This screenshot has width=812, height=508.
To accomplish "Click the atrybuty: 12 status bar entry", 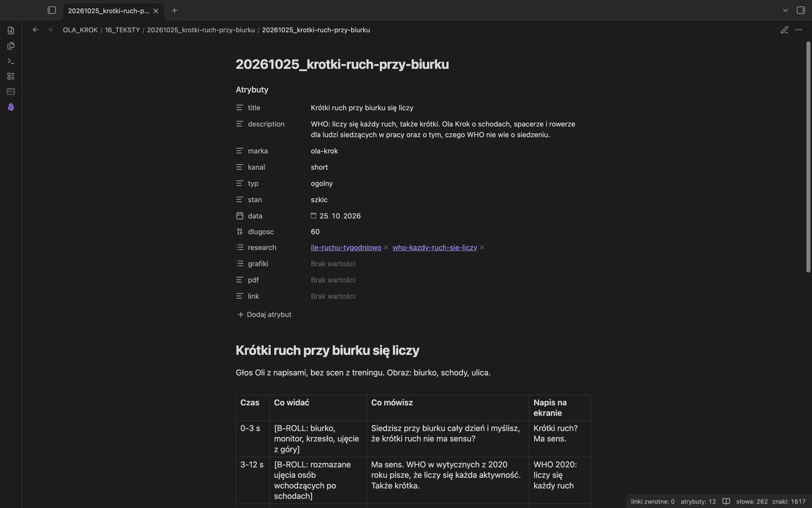I will [x=698, y=501].
